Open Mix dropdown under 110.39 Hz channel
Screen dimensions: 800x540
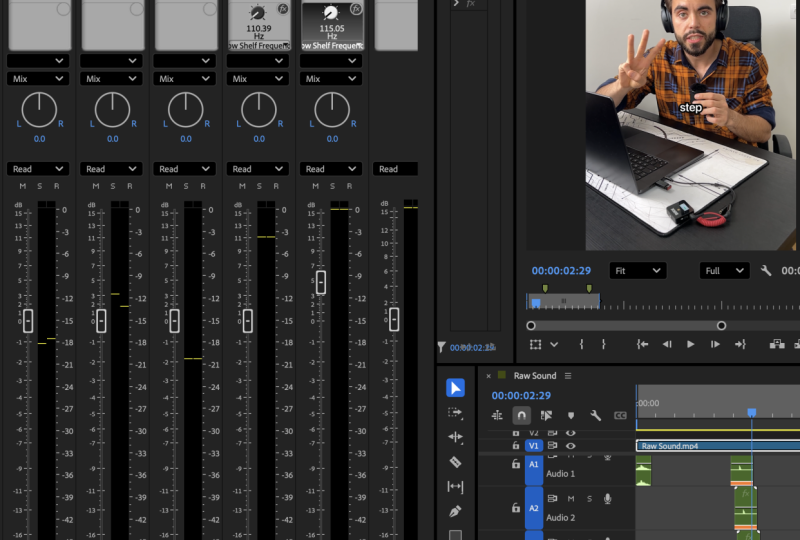pyautogui.click(x=257, y=79)
